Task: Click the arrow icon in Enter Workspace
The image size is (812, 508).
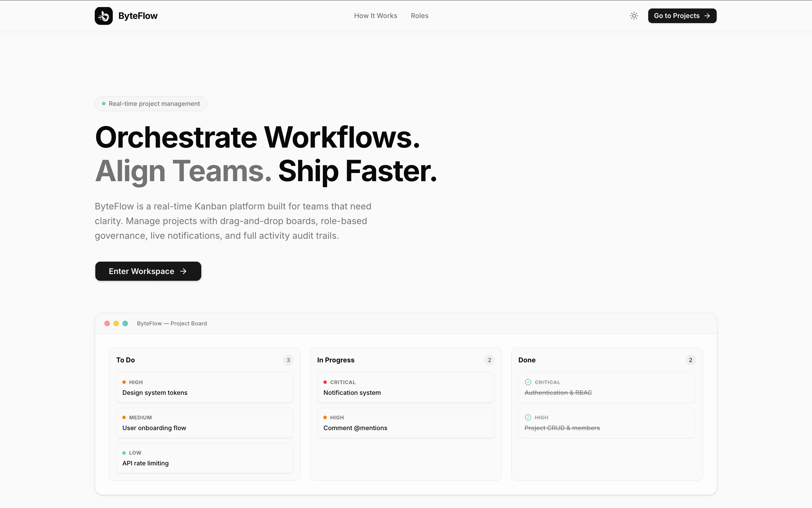Action: point(183,271)
